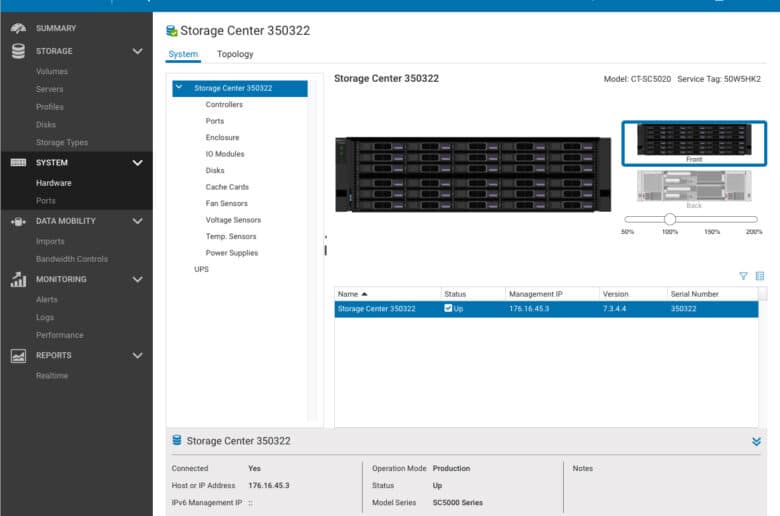Open Ports under System in sidebar
780x516 pixels.
click(x=46, y=201)
